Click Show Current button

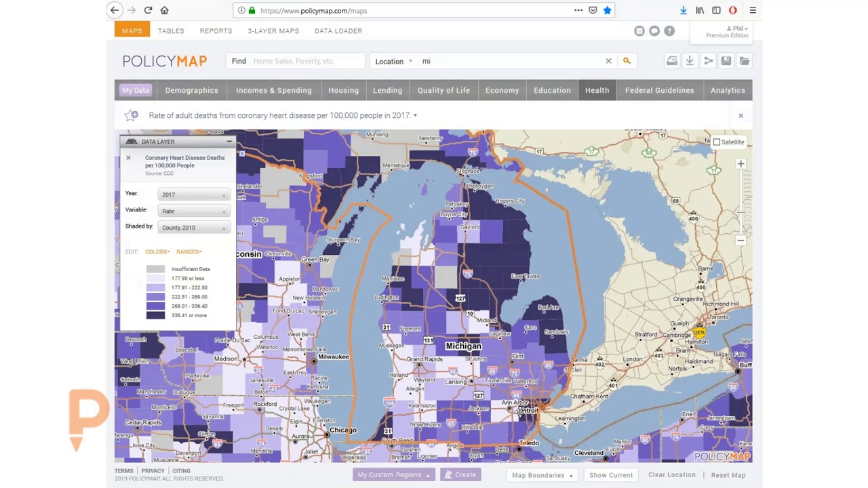click(x=611, y=475)
